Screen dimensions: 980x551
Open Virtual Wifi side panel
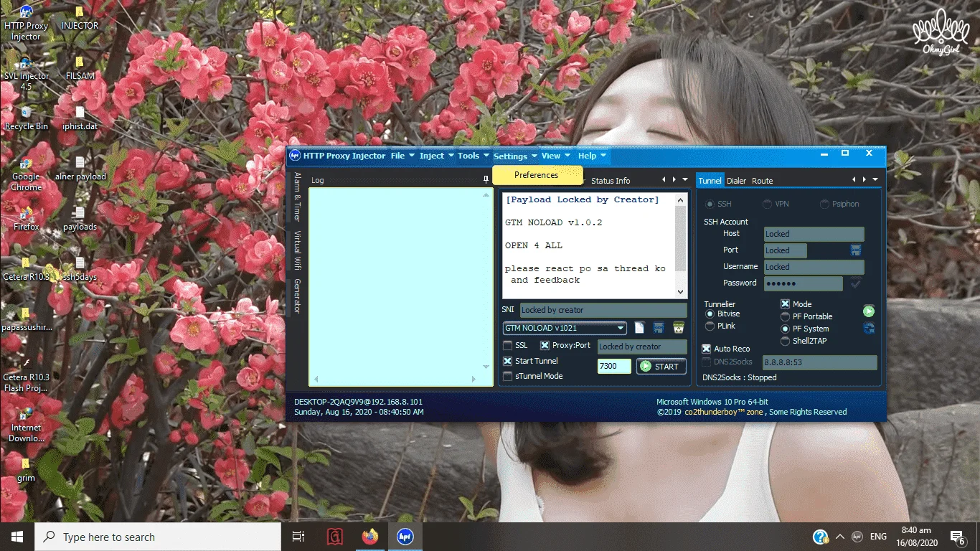click(x=297, y=250)
